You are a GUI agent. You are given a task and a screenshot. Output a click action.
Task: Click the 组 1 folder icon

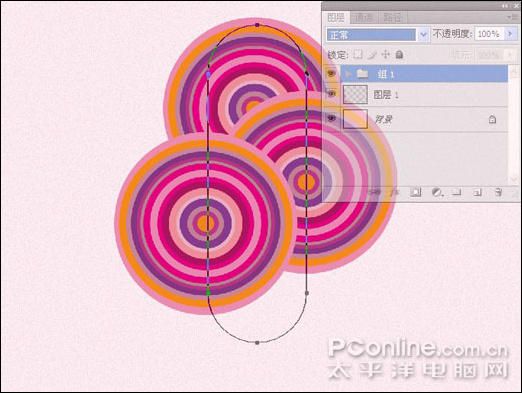(x=362, y=74)
